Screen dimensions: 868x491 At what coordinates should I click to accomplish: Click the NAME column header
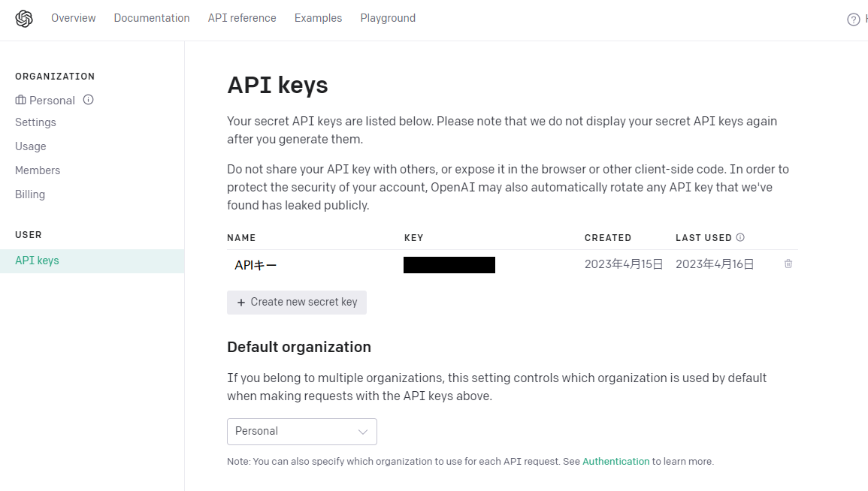tap(241, 238)
